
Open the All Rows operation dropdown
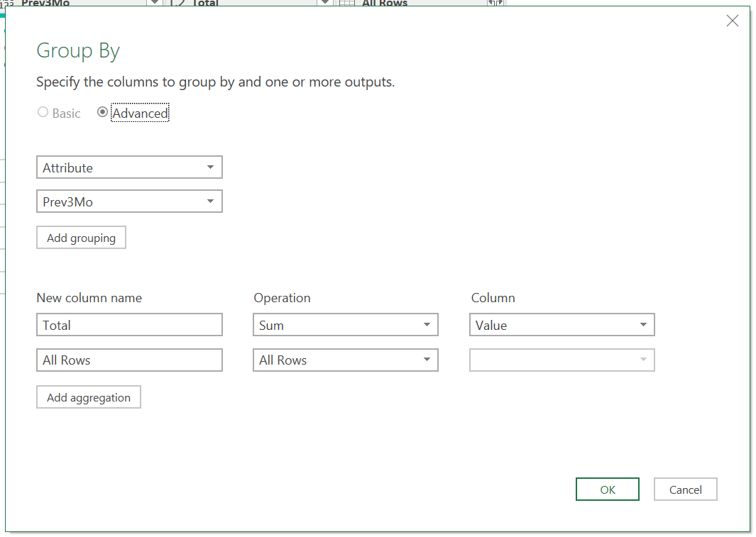coord(345,360)
